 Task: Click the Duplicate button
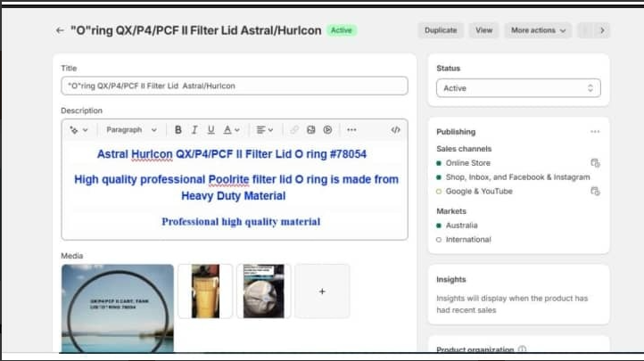[441, 30]
